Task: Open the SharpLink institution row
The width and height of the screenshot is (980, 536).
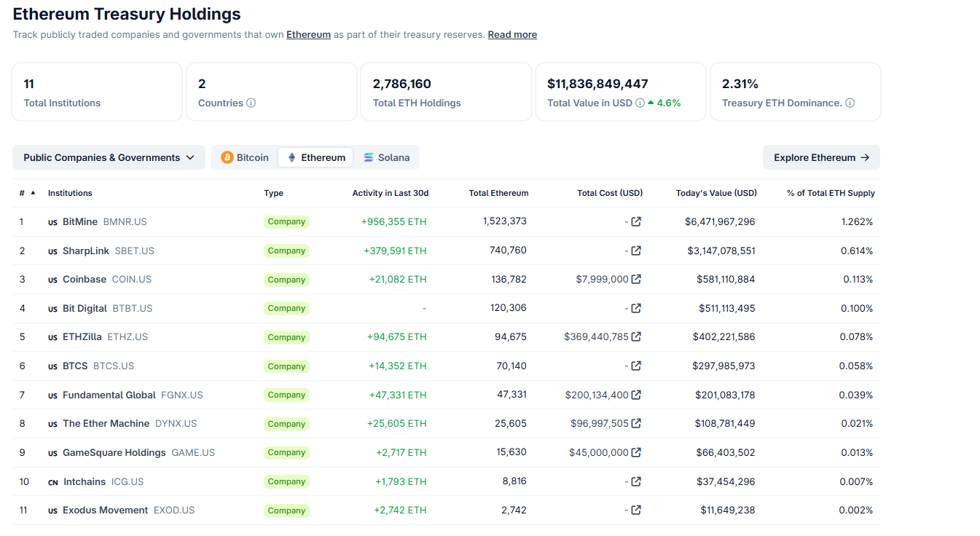Action: (x=86, y=251)
